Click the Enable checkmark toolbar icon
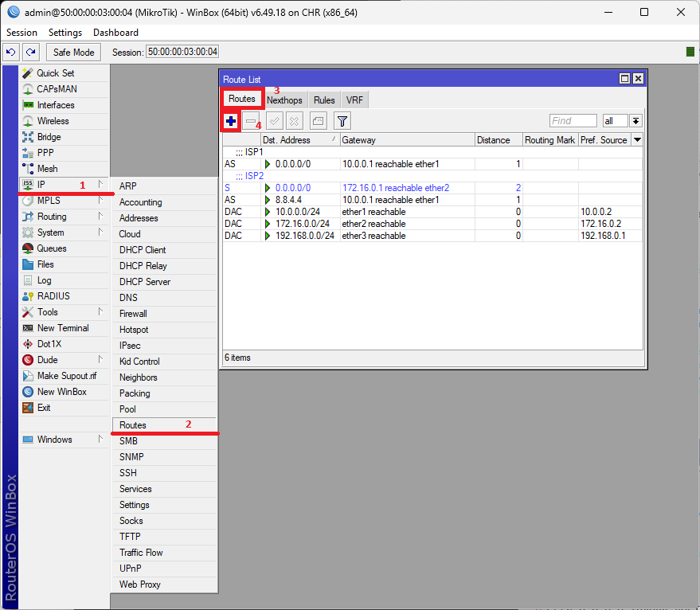 click(x=274, y=121)
